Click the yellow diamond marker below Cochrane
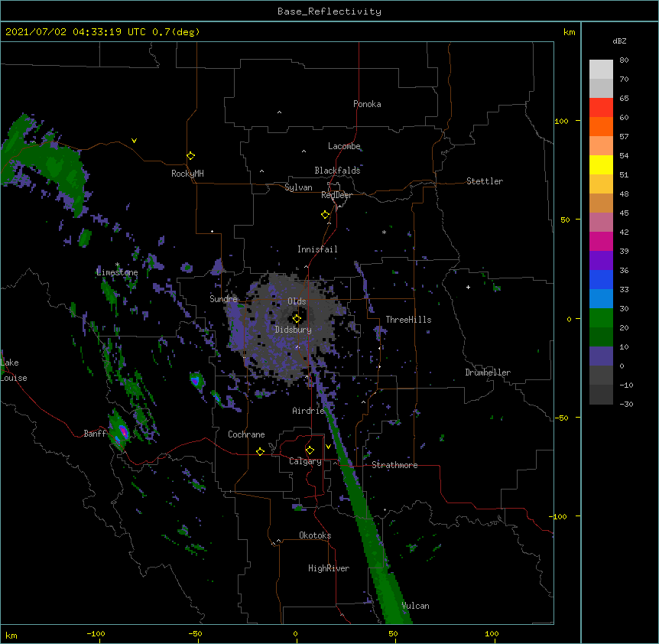The height and width of the screenshot is (644, 659). pos(260,451)
